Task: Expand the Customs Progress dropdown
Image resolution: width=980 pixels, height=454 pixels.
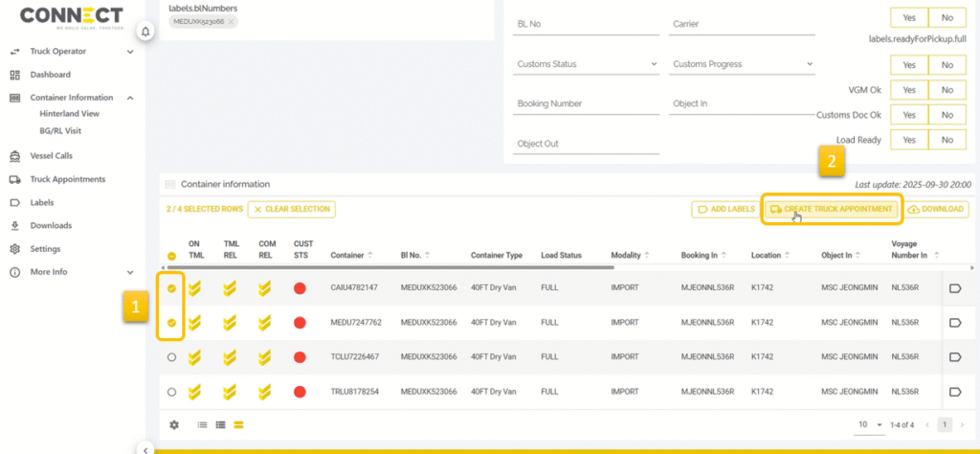Action: click(742, 64)
